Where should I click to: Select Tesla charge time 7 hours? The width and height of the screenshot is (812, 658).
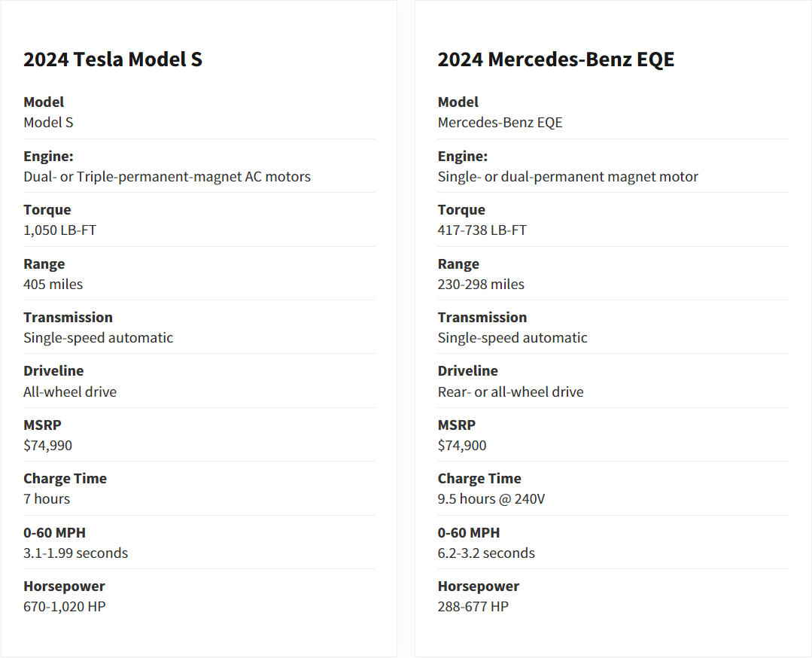tap(47, 498)
